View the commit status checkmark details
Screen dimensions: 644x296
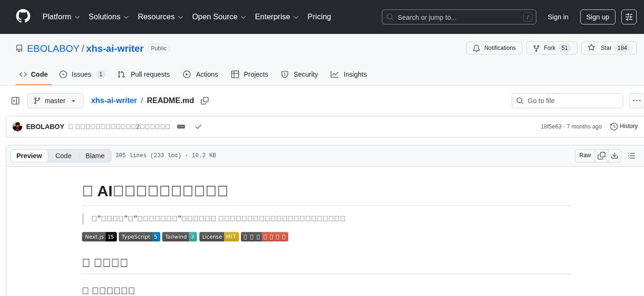pyautogui.click(x=198, y=126)
